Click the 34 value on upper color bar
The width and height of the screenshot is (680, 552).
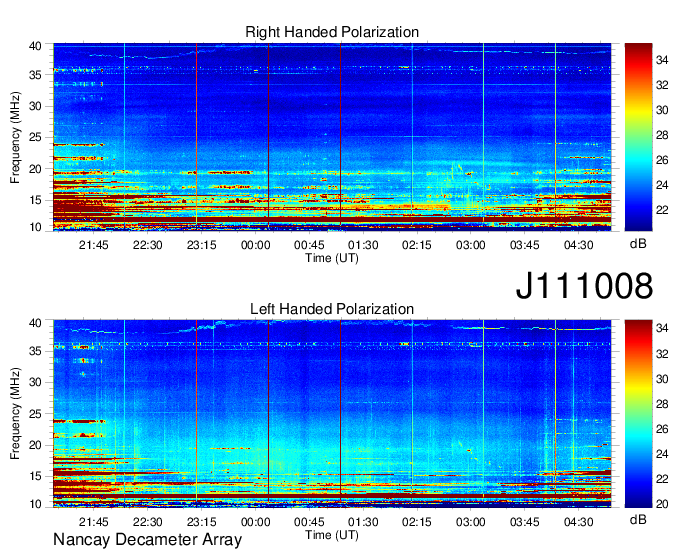click(662, 60)
